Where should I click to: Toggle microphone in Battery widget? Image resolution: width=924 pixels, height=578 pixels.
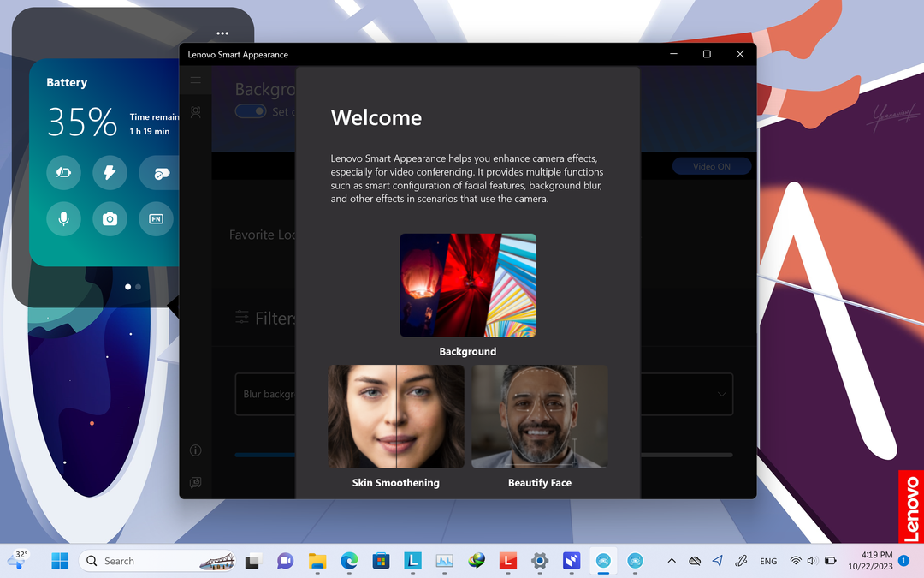click(63, 219)
